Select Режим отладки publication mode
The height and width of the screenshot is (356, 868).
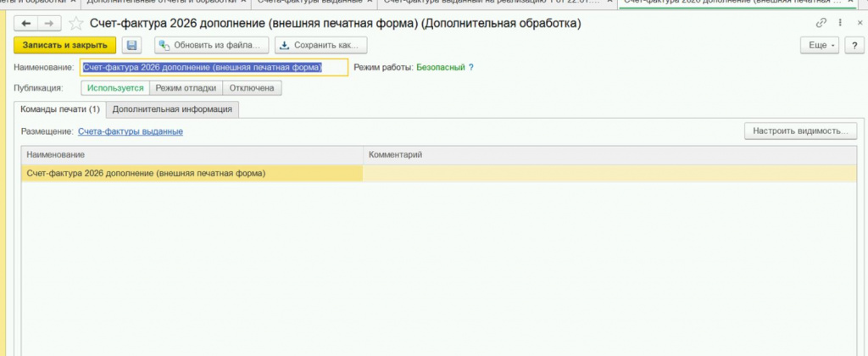pos(186,88)
